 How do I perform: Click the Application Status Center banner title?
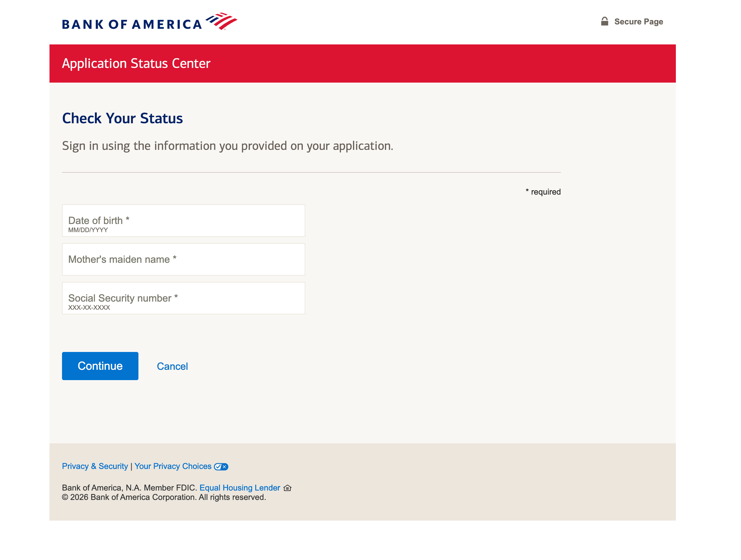[x=136, y=64]
